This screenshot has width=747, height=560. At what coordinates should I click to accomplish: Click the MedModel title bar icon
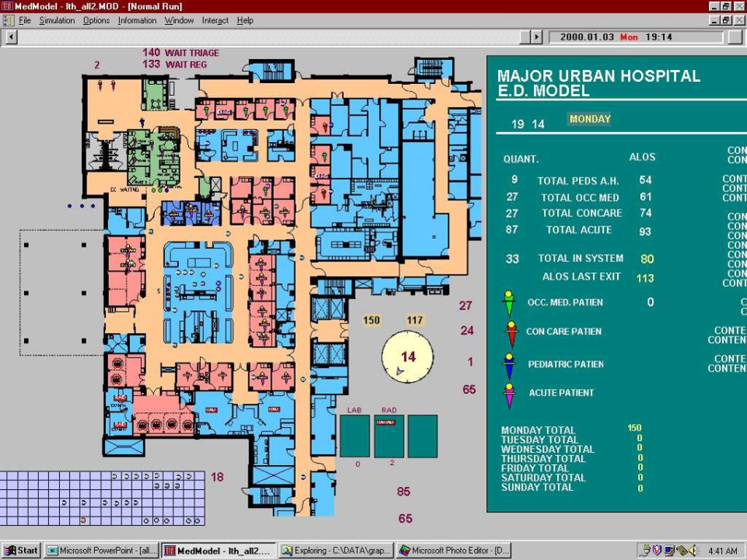(x=7, y=6)
